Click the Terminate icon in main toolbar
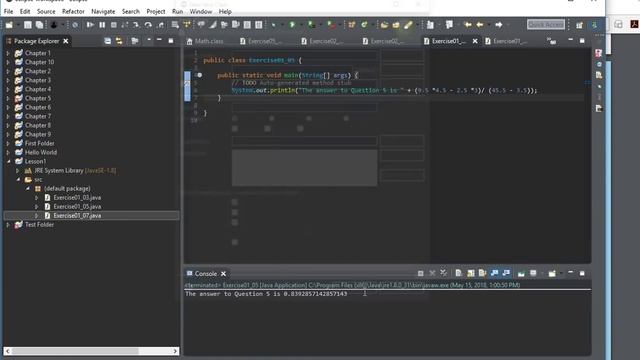The height and width of the screenshot is (360, 640). pos(113,25)
